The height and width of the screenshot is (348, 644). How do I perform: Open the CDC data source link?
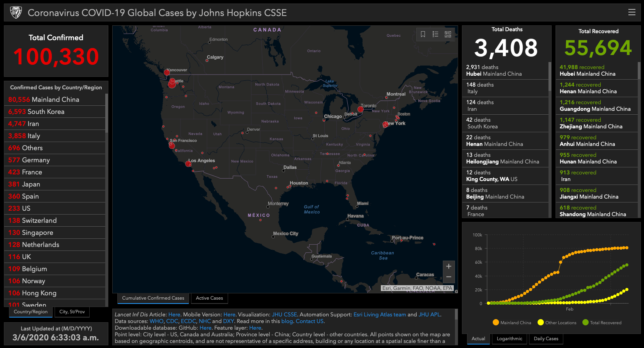click(x=172, y=321)
